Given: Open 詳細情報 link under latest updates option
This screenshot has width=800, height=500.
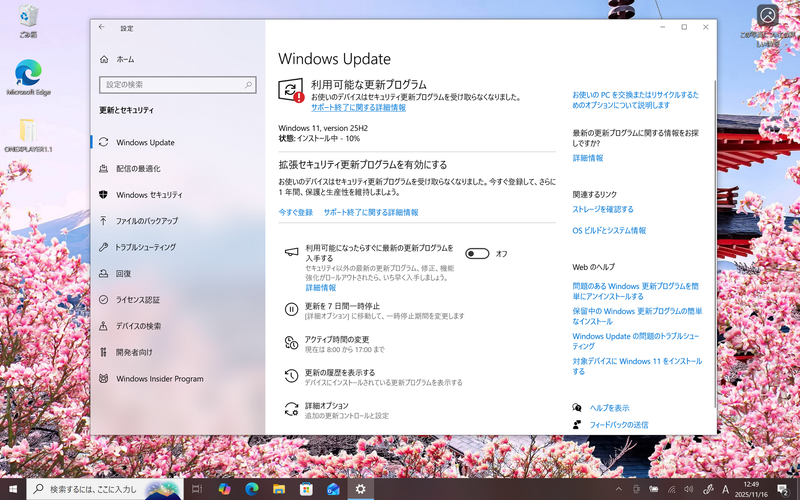Looking at the screenshot, I should [x=321, y=288].
